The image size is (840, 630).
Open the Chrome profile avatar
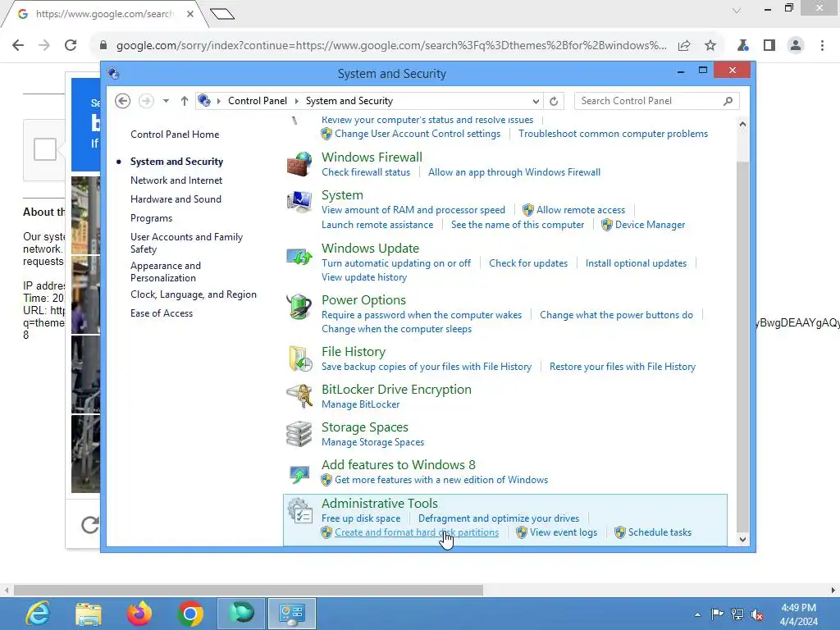[796, 46]
